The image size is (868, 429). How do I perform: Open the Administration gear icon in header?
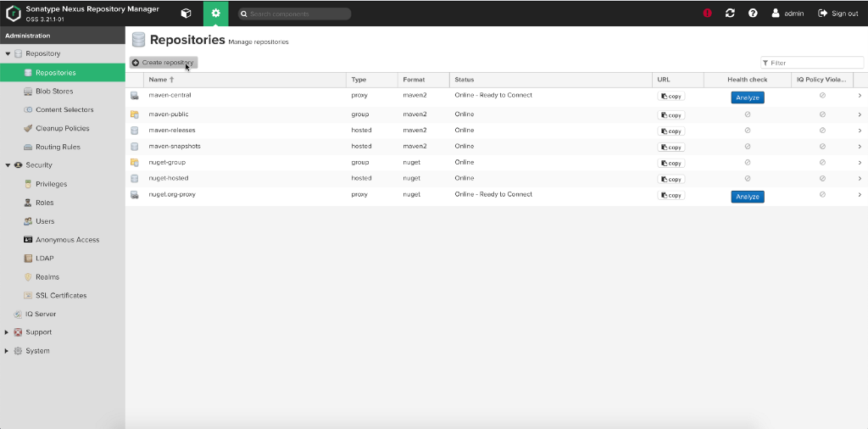coord(216,14)
